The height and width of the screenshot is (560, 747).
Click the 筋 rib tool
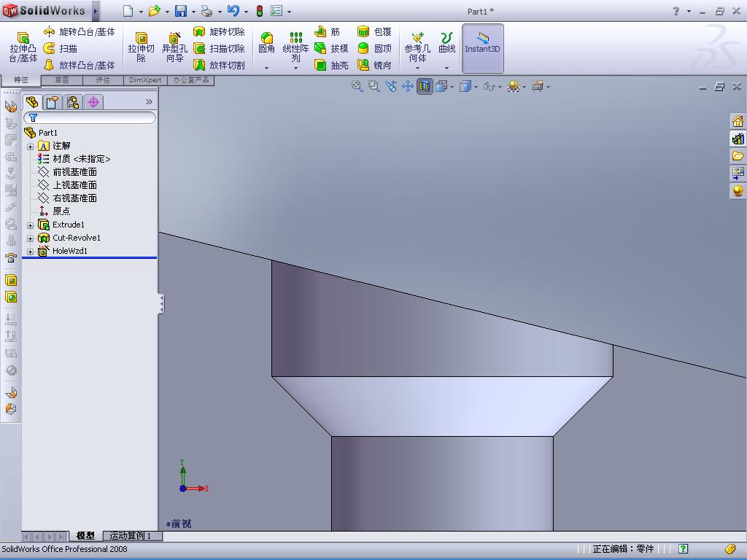[x=328, y=32]
